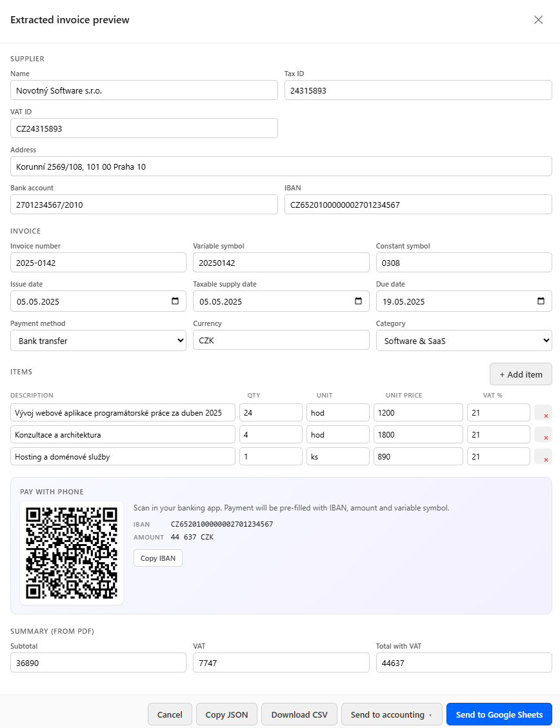Click the Subtotal field 36890
This screenshot has width=560, height=728.
pos(98,663)
